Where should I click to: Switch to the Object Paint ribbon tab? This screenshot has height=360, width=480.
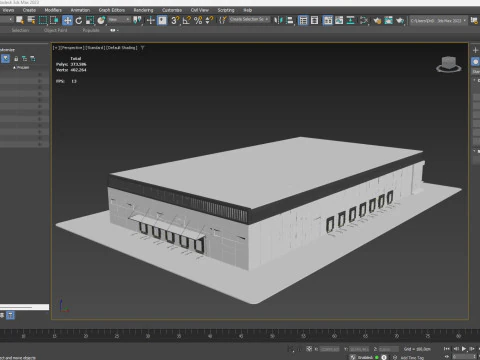[55, 30]
